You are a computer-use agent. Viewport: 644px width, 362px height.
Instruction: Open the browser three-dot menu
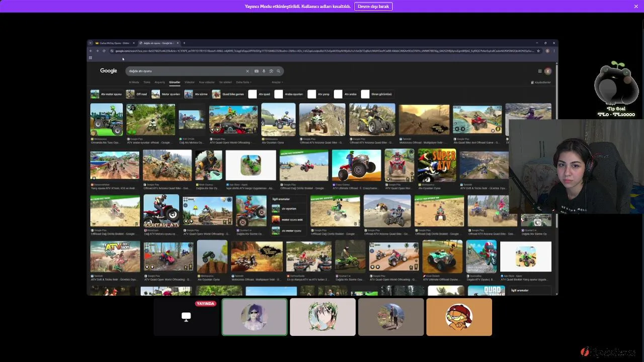tap(554, 51)
